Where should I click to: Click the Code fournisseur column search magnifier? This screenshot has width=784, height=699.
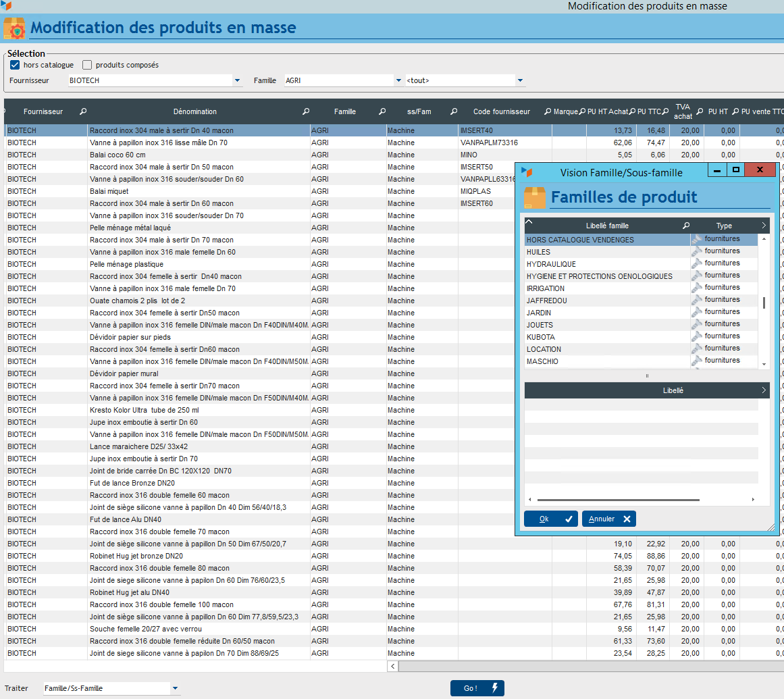tap(547, 111)
